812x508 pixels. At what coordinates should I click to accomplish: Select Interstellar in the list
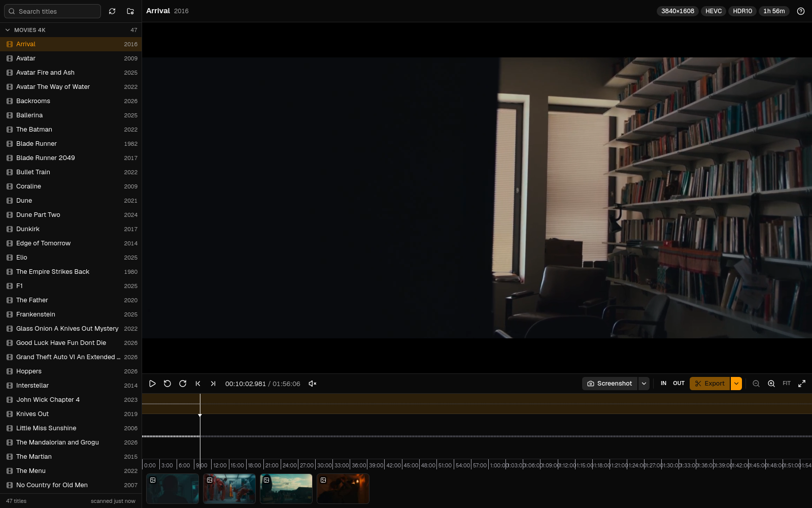coord(71,386)
